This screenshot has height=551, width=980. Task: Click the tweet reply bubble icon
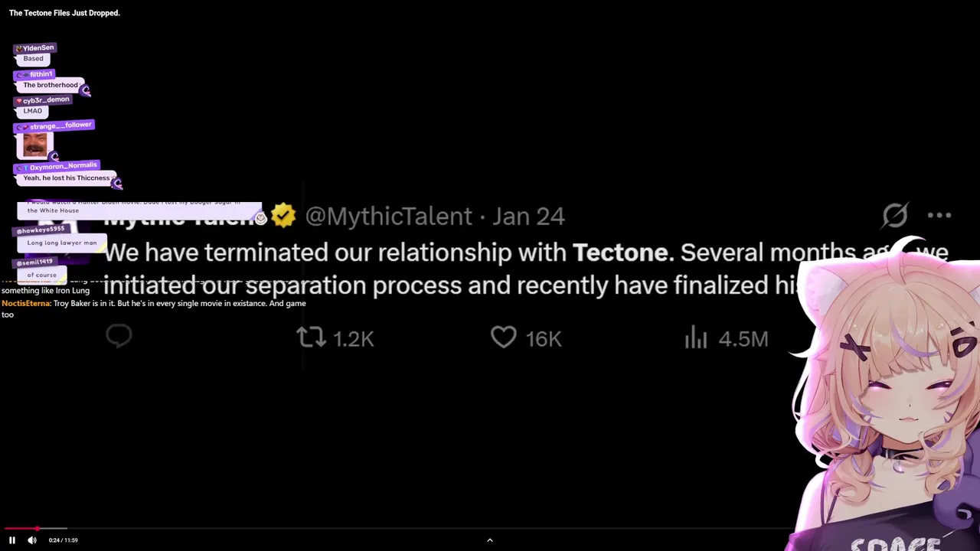click(x=119, y=336)
